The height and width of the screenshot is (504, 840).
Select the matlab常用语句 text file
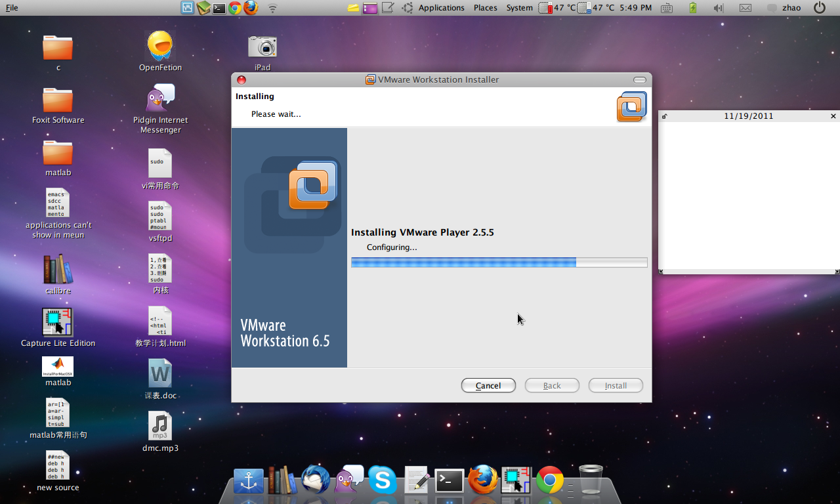point(58,413)
